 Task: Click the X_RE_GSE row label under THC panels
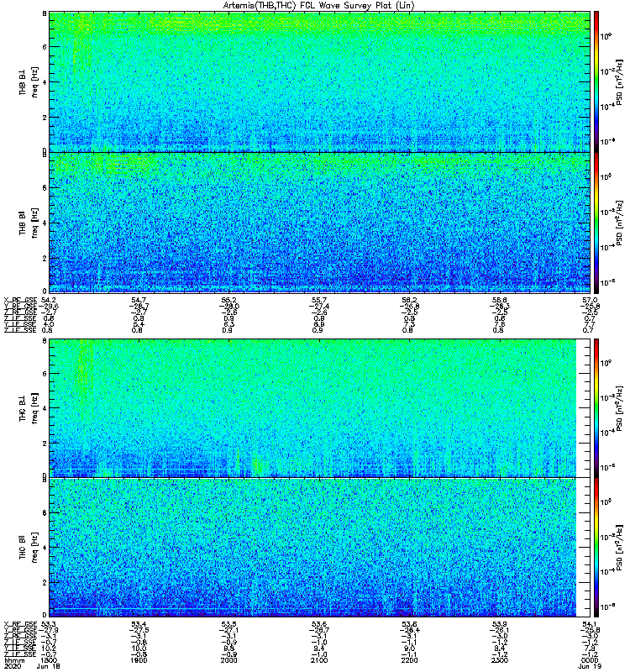(x=20, y=623)
